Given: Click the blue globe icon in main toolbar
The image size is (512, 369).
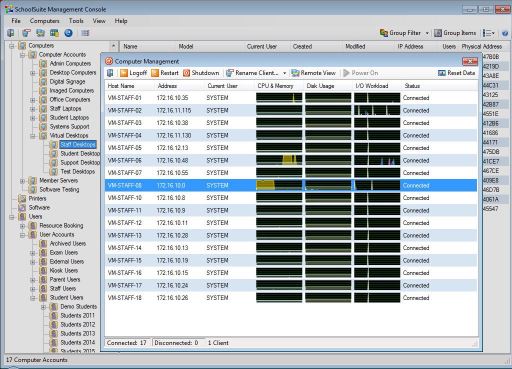Looking at the screenshot, I should (68, 33).
